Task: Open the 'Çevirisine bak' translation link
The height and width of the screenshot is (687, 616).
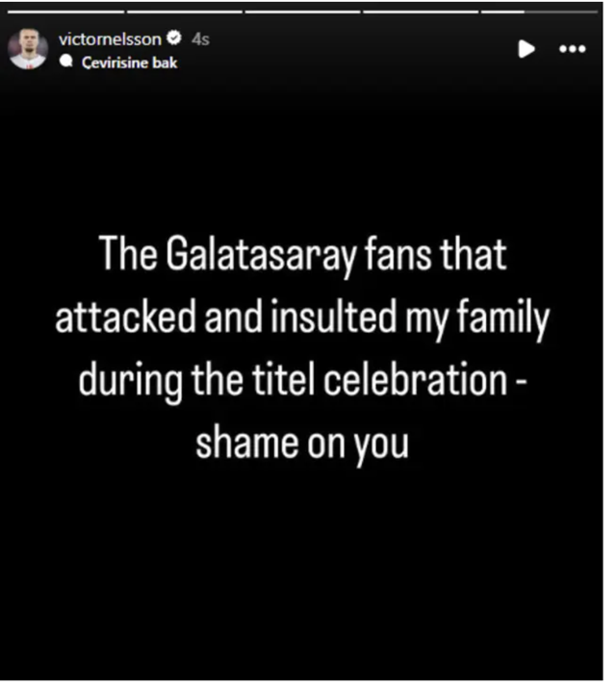Action: (129, 63)
